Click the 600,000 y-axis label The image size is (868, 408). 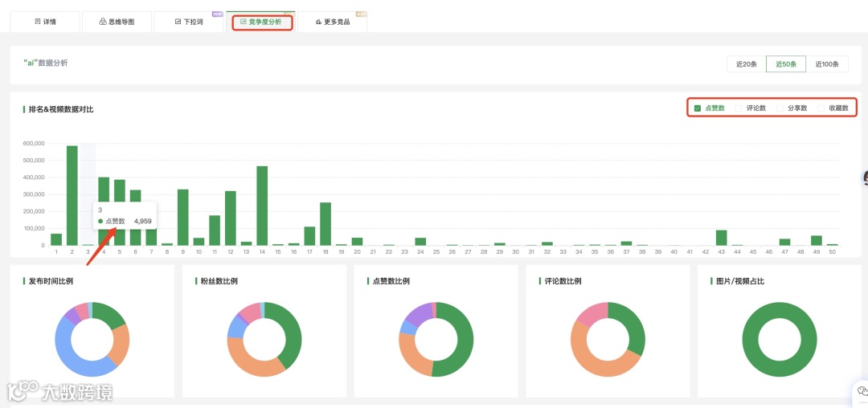[x=33, y=143]
